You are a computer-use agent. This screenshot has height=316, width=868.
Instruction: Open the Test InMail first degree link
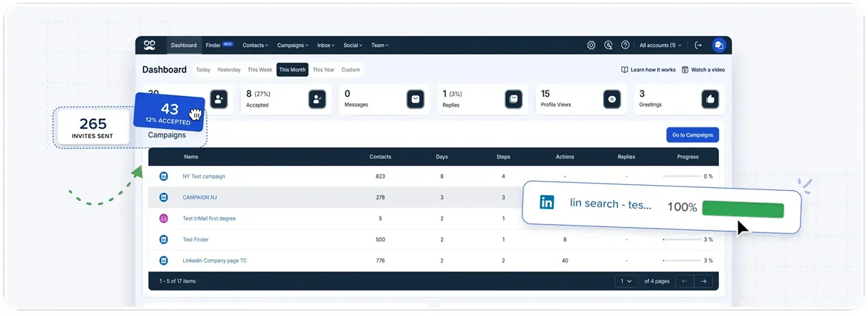[x=209, y=218]
